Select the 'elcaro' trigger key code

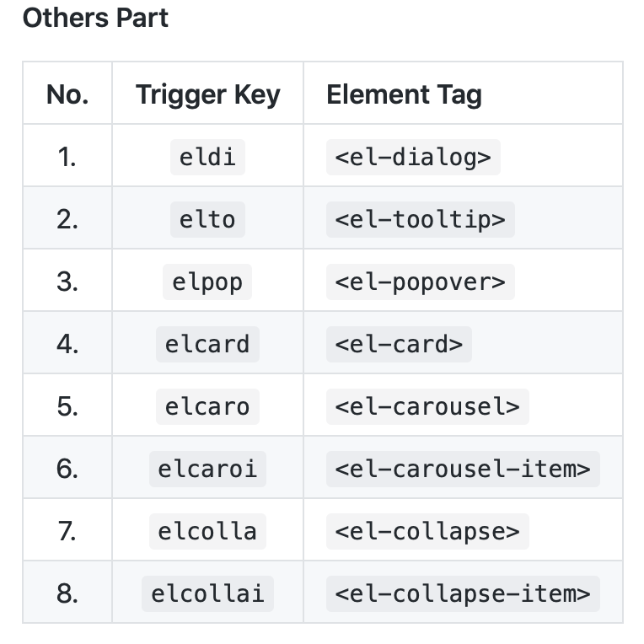coord(208,406)
